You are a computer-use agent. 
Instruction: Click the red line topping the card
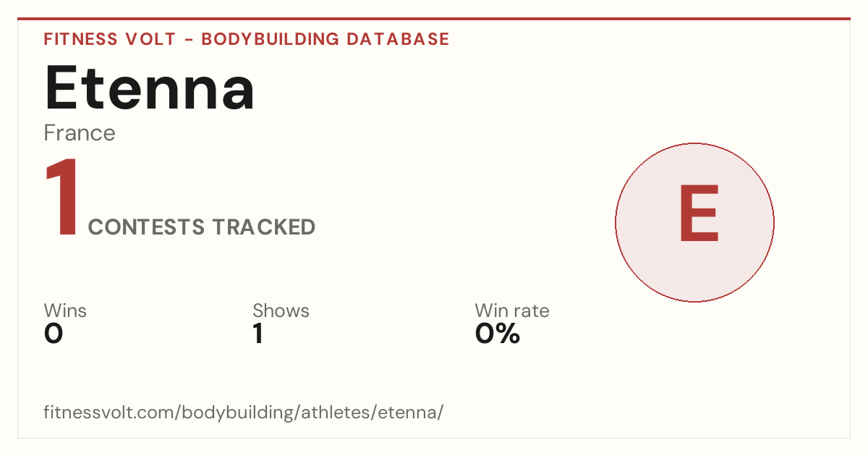434,19
